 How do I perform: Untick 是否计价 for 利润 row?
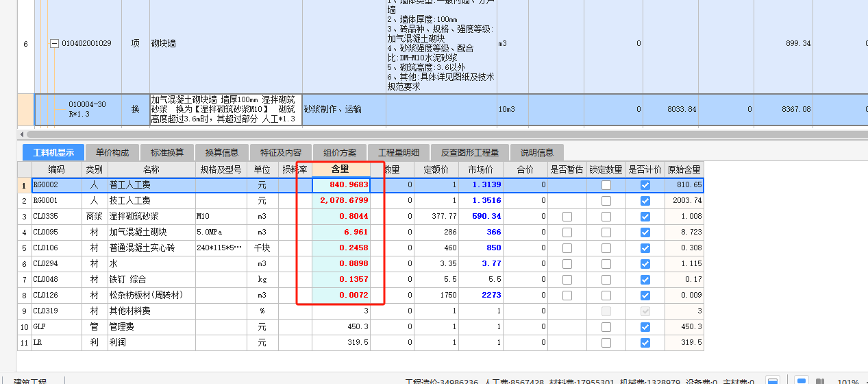pos(645,343)
